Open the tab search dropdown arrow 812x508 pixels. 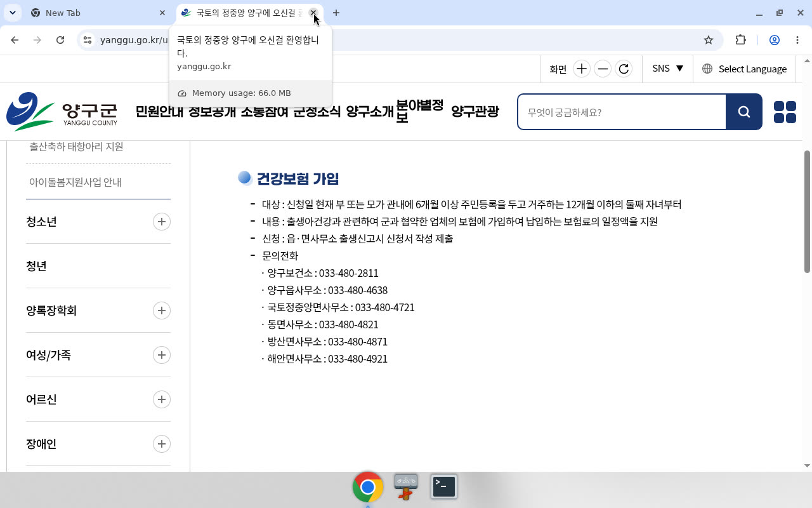pyautogui.click(x=13, y=13)
